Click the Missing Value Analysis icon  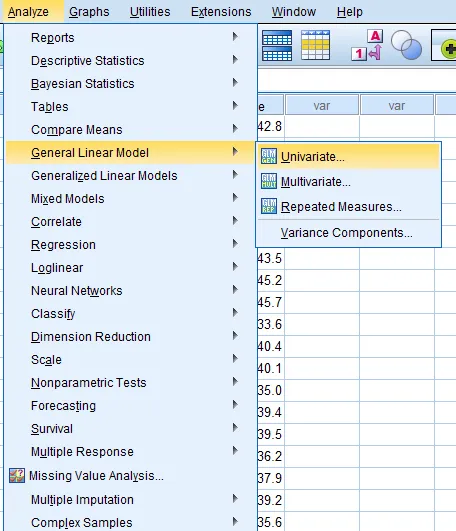pyautogui.click(x=17, y=475)
